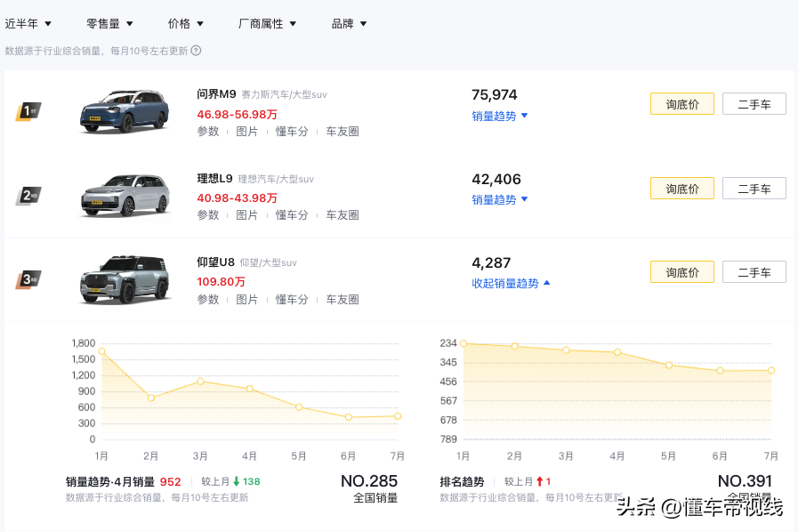The height and width of the screenshot is (532, 798).
Task: Click the help question-mark icon beside data source note
Action: click(x=194, y=51)
